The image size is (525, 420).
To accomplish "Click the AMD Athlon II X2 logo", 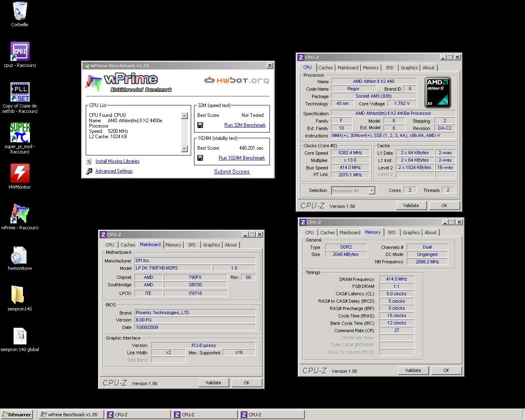I will click(438, 92).
